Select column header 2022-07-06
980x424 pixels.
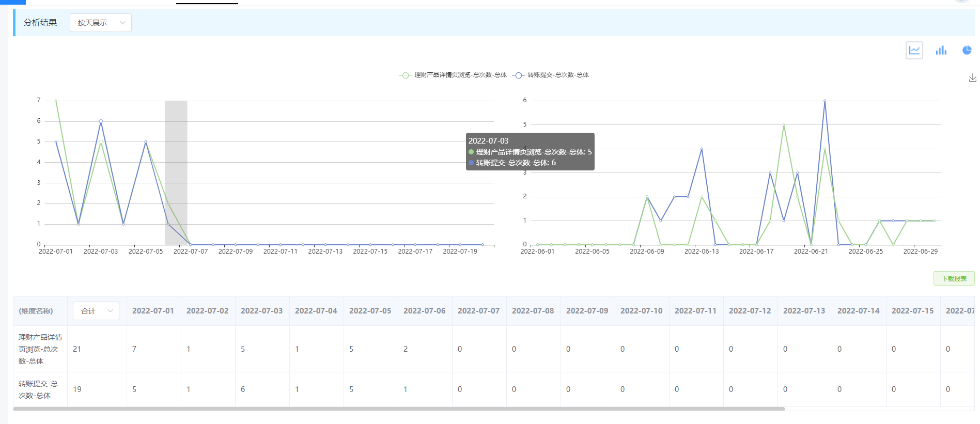(424, 311)
